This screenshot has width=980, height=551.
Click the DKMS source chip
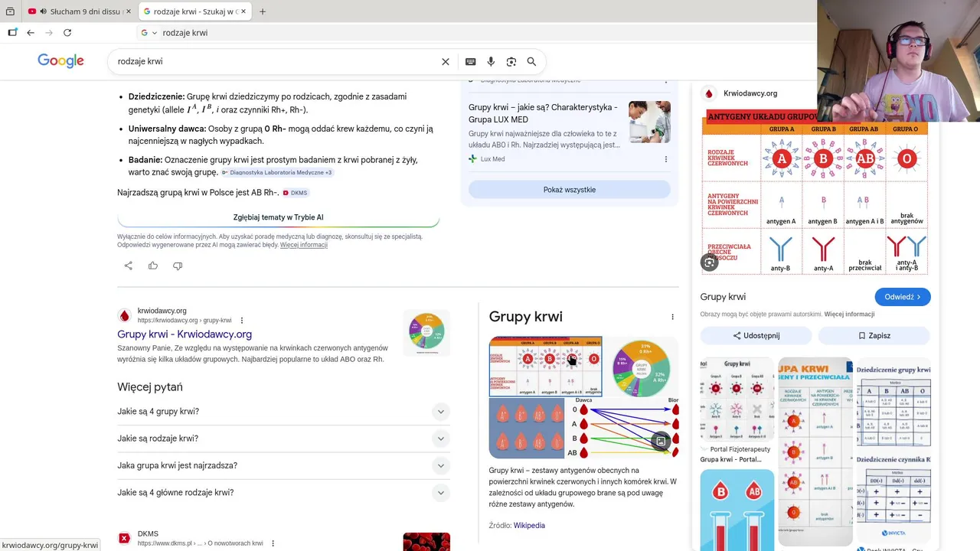click(295, 193)
